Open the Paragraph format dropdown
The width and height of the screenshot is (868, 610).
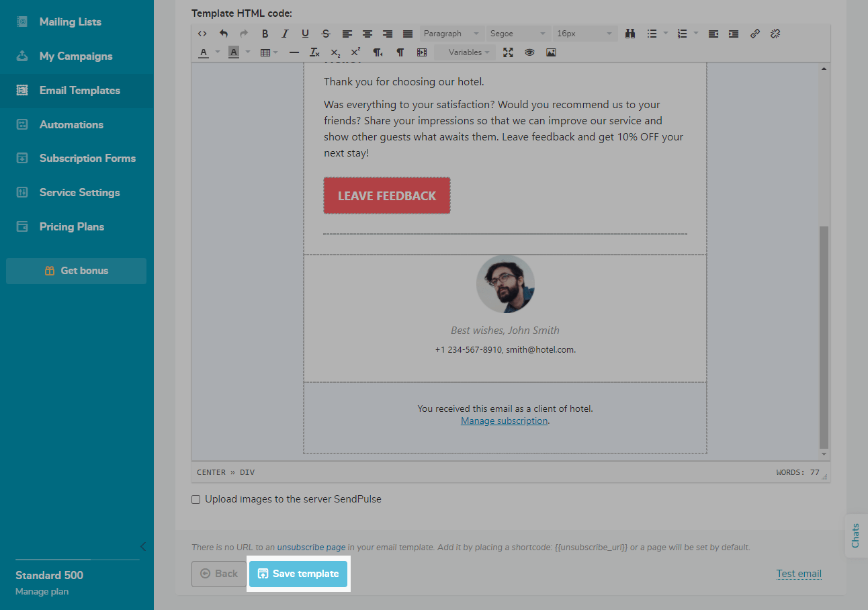[451, 34]
